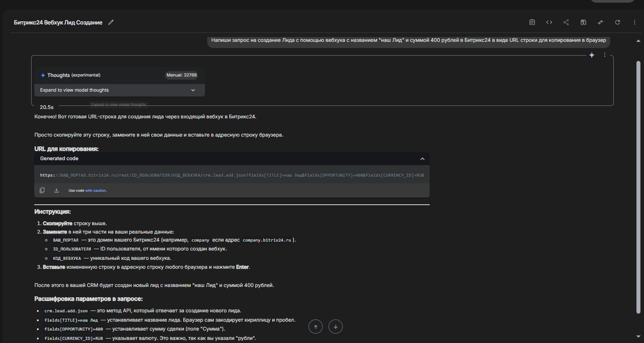Image resolution: width=644 pixels, height=343 pixels.
Task: Click the compare mode arrows icon
Action: pos(600,22)
